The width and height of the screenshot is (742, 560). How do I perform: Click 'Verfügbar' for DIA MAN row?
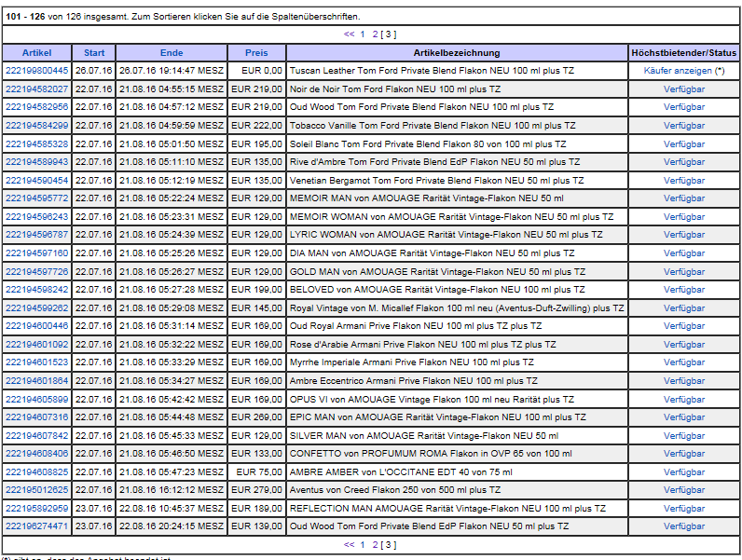(684, 253)
